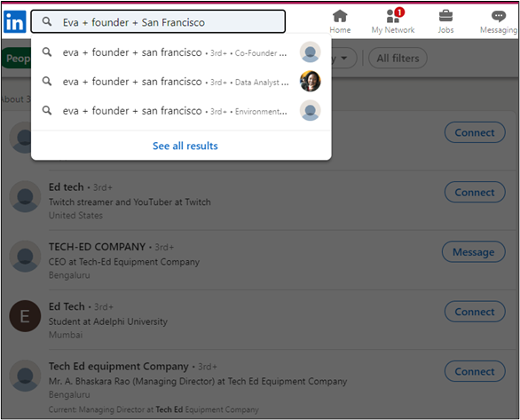Connect with Tech Ed equipment Company
Screen dimensions: 520x420
475,371
